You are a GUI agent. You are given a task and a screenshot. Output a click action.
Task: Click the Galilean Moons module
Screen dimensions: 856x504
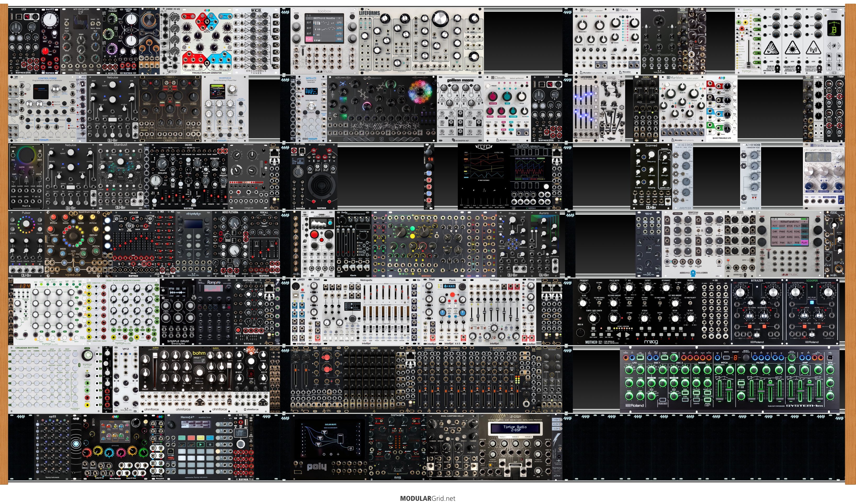[x=460, y=109]
